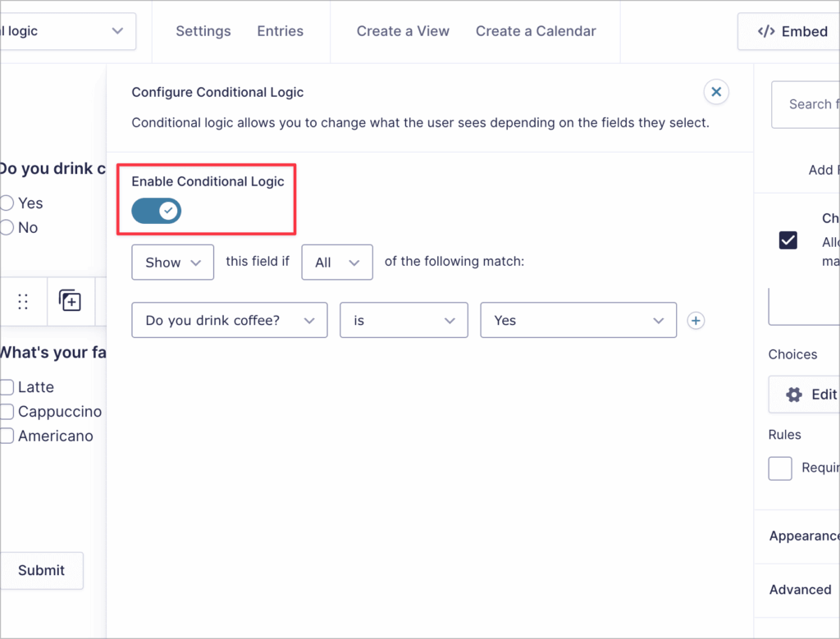
Task: Check the Latte checkbox
Action: click(x=7, y=387)
